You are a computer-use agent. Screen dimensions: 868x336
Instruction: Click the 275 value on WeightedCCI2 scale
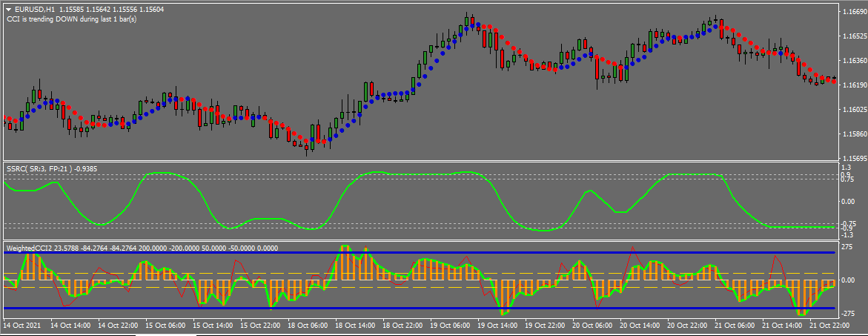(847, 246)
